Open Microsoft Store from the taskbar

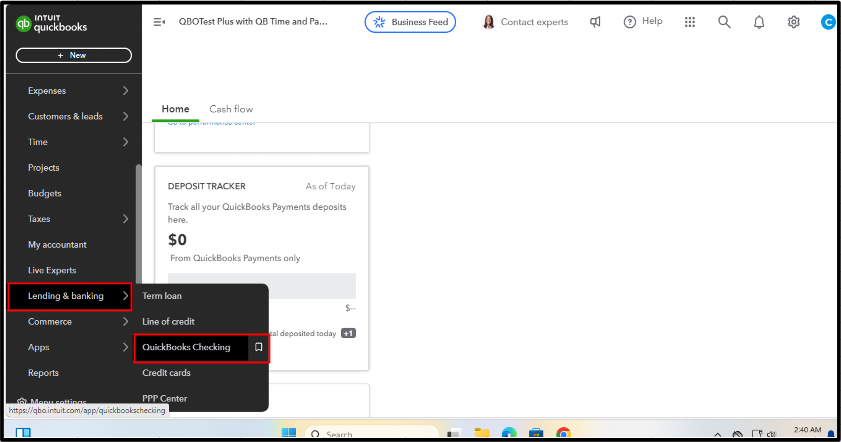tap(536, 433)
